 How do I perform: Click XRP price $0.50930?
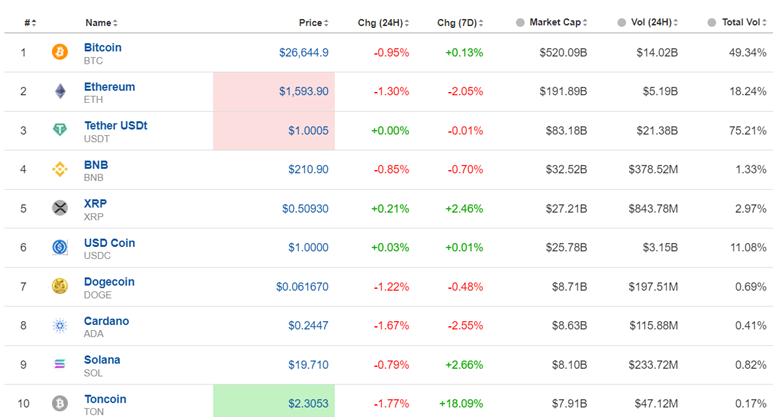click(305, 208)
